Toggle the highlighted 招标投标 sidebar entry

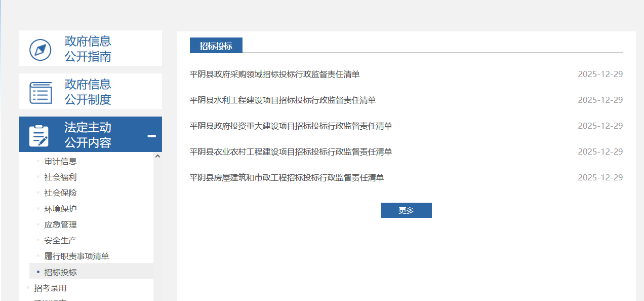pos(61,272)
